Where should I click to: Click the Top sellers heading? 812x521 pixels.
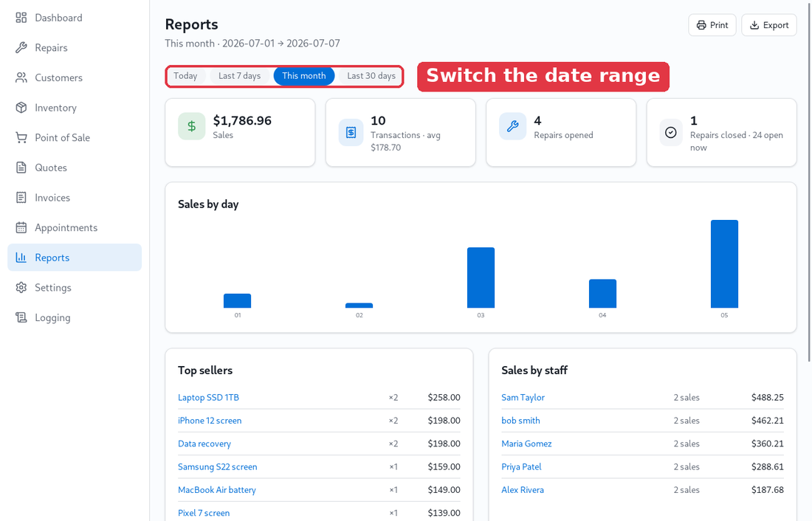(x=205, y=370)
